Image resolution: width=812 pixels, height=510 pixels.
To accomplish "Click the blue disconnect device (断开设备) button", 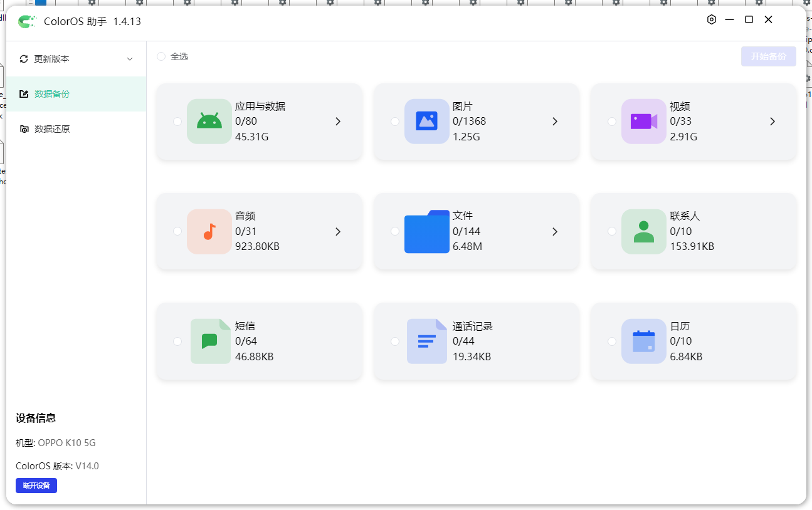I will point(36,486).
